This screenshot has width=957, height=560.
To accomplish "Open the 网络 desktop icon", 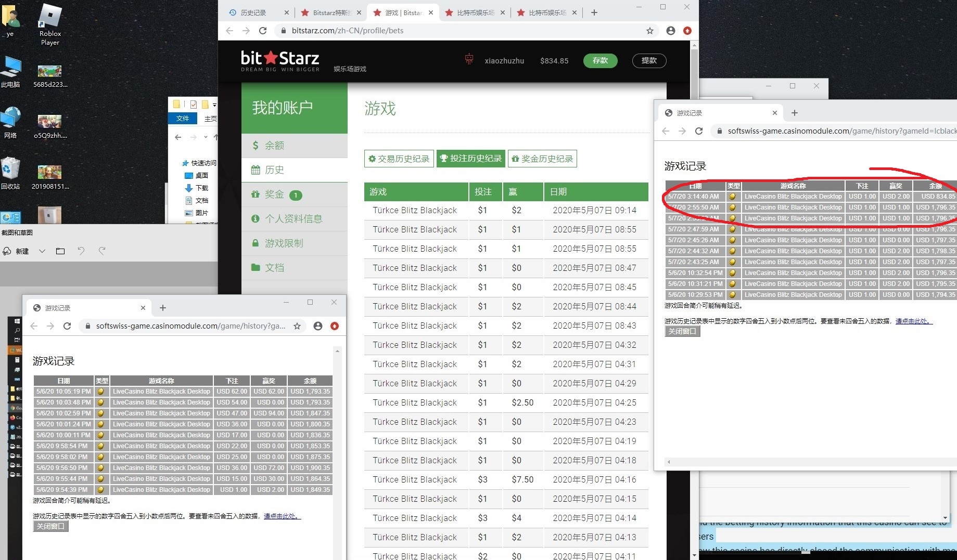I will pyautogui.click(x=10, y=123).
